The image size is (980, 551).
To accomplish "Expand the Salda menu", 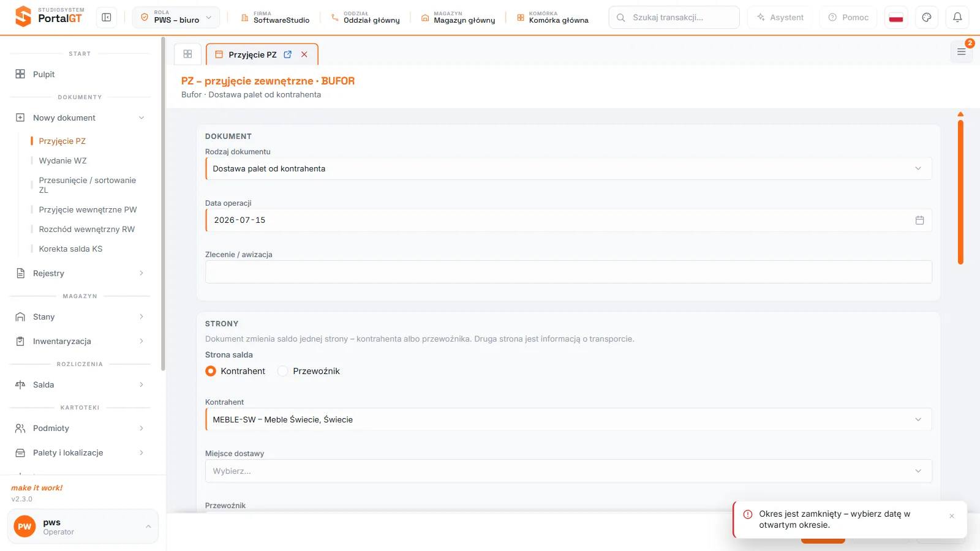I will 80,384.
